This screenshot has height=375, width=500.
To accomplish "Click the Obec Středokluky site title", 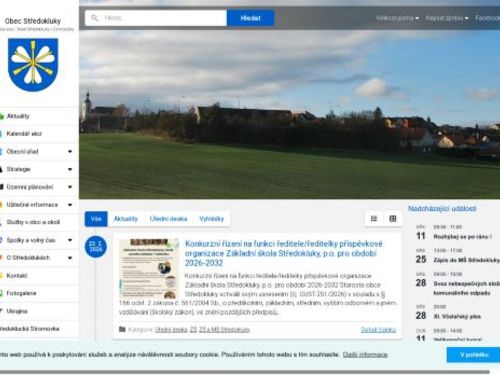I will tap(33, 21).
